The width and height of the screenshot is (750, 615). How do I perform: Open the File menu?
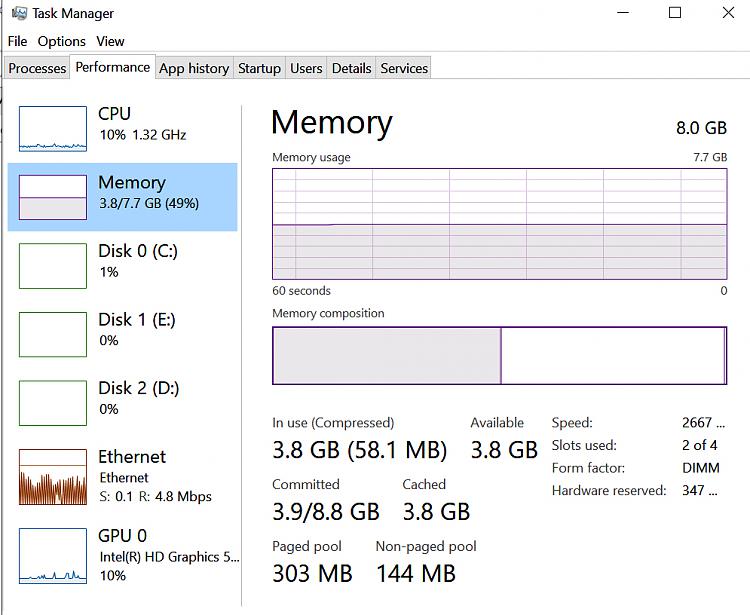17,41
